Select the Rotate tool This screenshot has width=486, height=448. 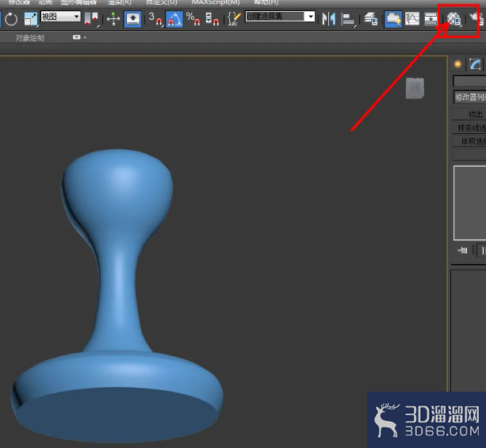[x=11, y=19]
